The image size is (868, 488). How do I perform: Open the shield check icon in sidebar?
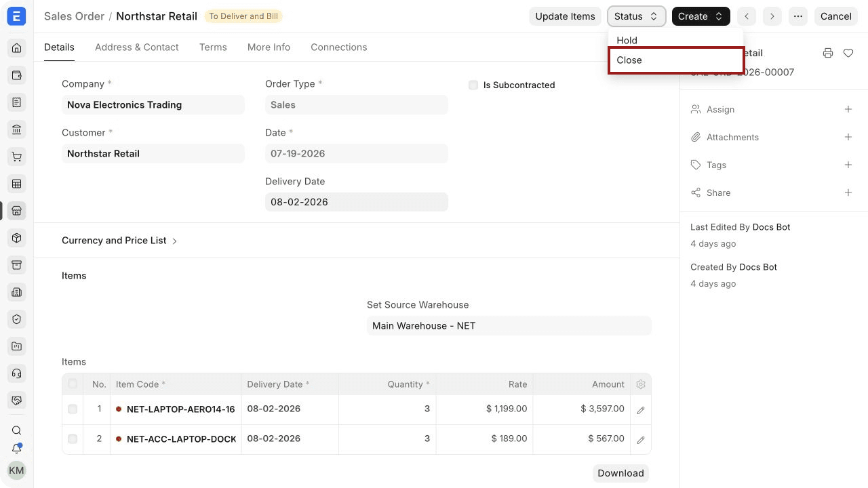click(17, 319)
